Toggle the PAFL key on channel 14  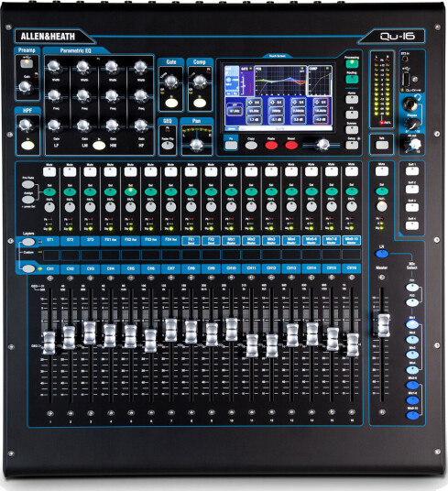pyautogui.click(x=311, y=207)
